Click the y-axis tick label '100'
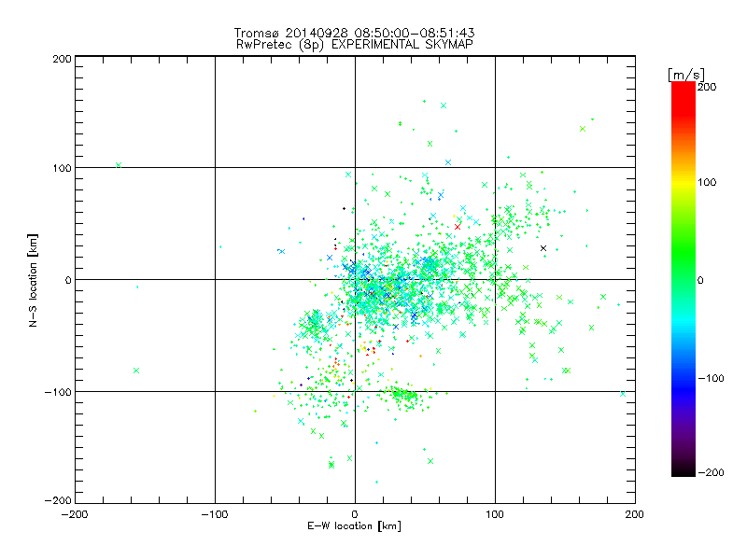Screen dimensions: 747x560 click(62, 168)
